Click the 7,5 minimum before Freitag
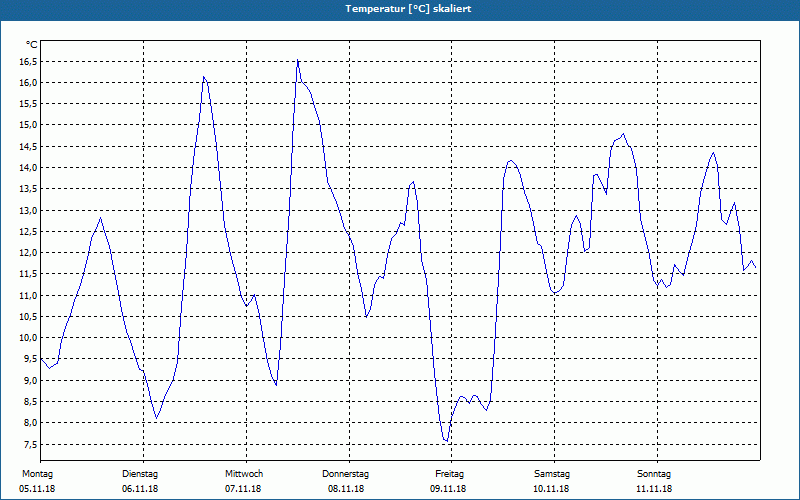The height and width of the screenshot is (500, 800). click(447, 441)
